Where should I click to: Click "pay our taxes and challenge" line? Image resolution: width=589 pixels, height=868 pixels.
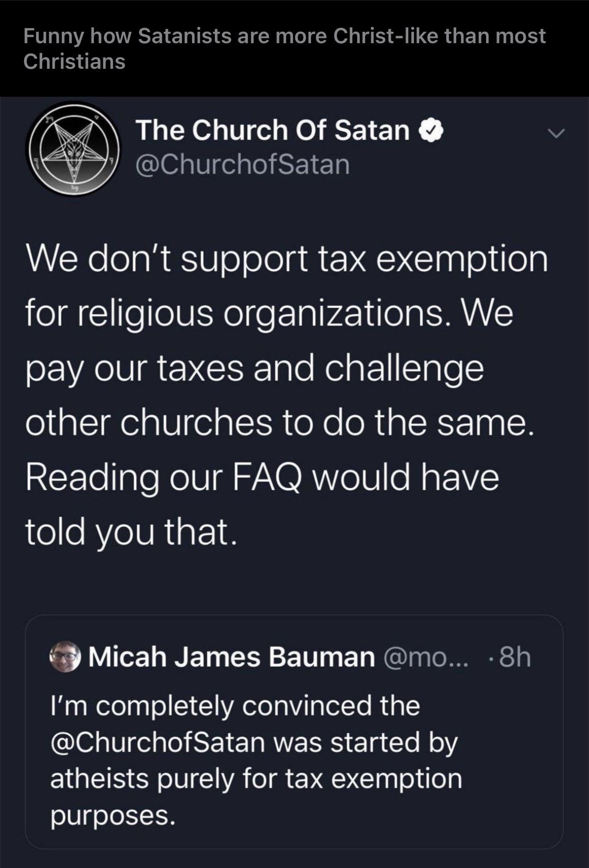click(254, 369)
